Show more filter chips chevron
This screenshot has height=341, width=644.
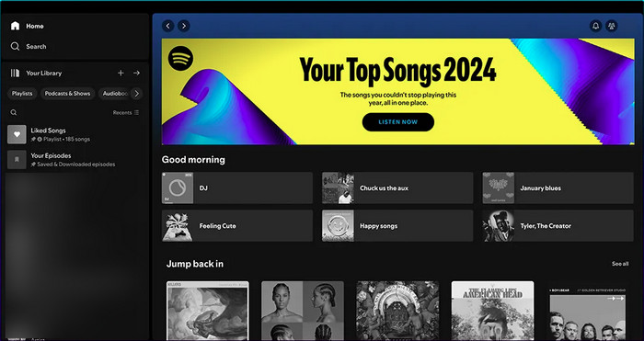click(x=137, y=94)
